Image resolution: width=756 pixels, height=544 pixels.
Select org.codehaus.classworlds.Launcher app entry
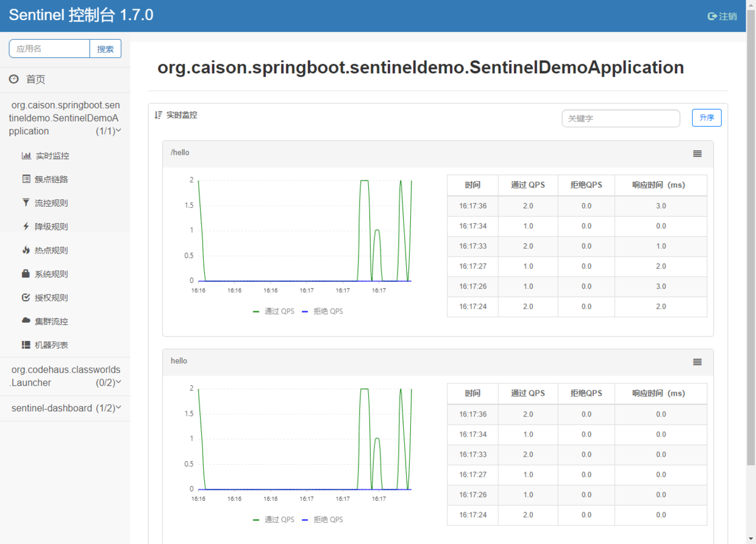click(x=65, y=376)
